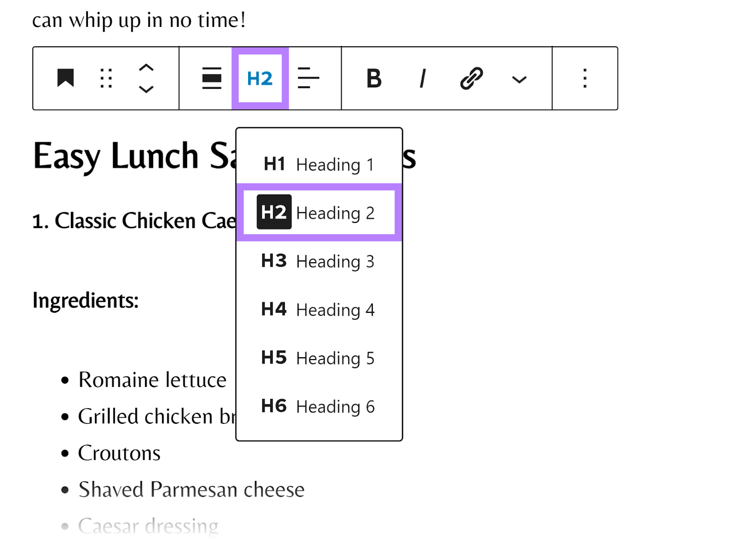The height and width of the screenshot is (541, 756).
Task: Select the change text alignment icon
Action: click(309, 78)
